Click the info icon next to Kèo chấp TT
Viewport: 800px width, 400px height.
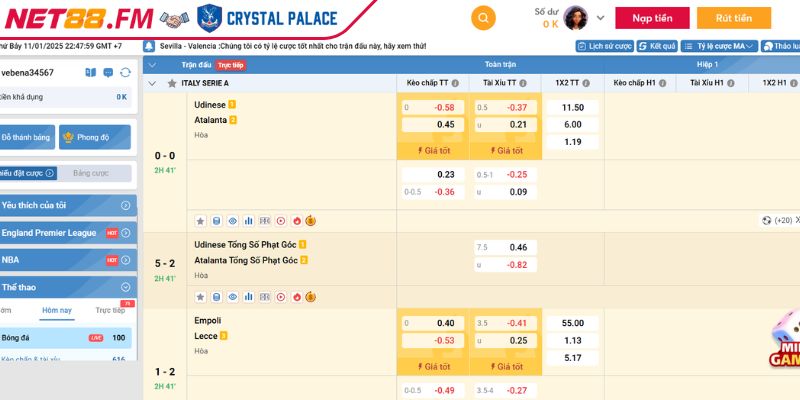[x=457, y=83]
